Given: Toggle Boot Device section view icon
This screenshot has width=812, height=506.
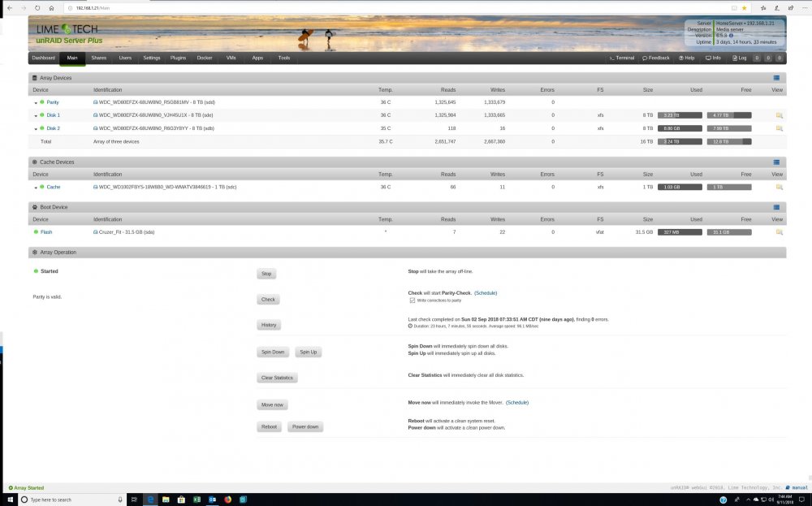Looking at the screenshot, I should pos(776,207).
